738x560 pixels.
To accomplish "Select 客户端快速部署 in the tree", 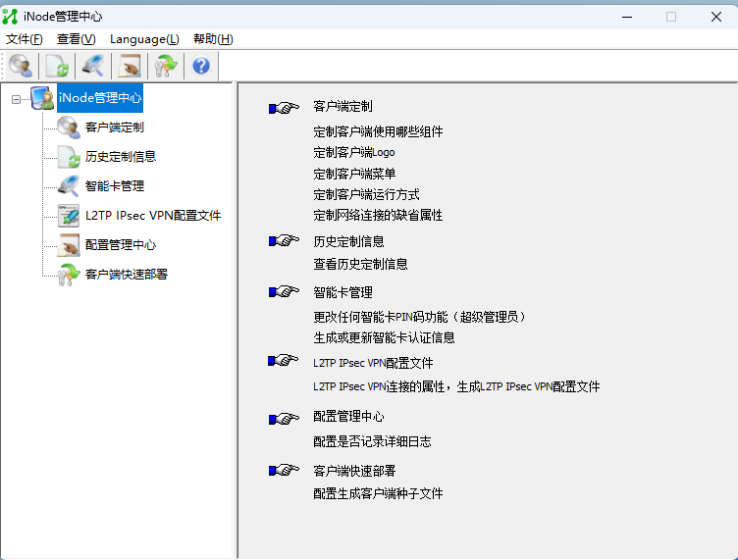I will coord(127,275).
